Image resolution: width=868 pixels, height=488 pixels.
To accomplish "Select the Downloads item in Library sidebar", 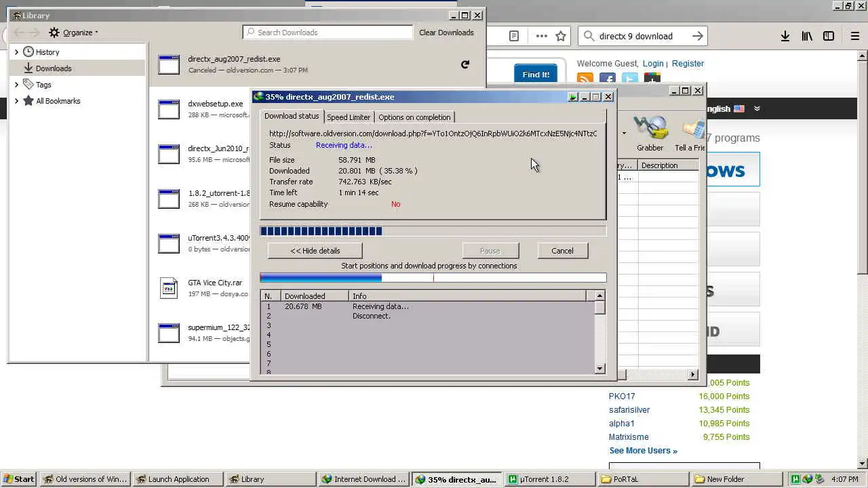I will (77, 68).
